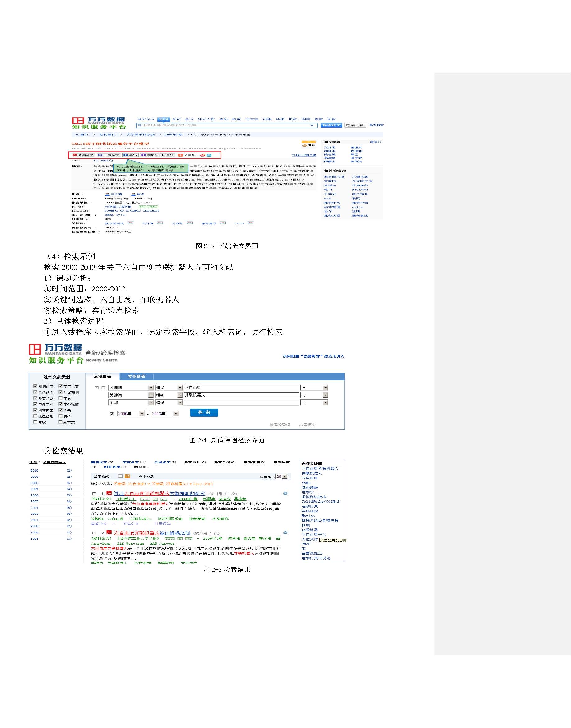Screen dimensions: 571x728
Task: Click the blue 检索 button
Action: coord(204,412)
